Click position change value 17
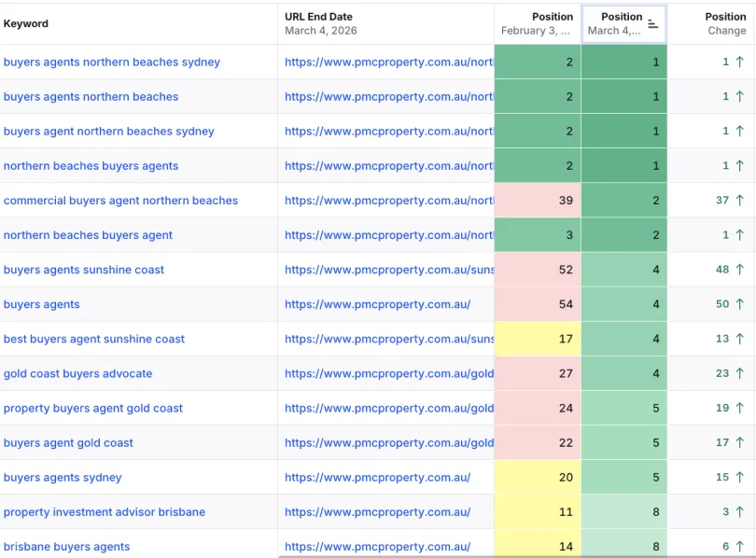This screenshot has width=756, height=558. point(722,443)
